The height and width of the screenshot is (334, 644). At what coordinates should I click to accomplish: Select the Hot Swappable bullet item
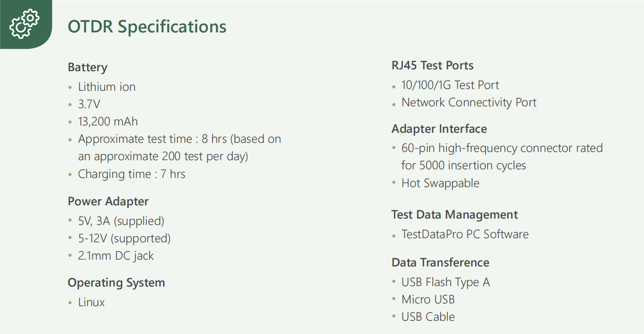[x=440, y=183]
